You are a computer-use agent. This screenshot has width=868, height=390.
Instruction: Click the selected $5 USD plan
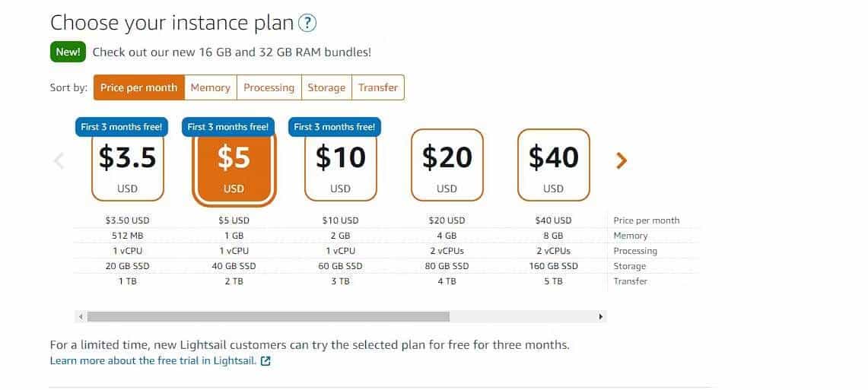[234, 167]
